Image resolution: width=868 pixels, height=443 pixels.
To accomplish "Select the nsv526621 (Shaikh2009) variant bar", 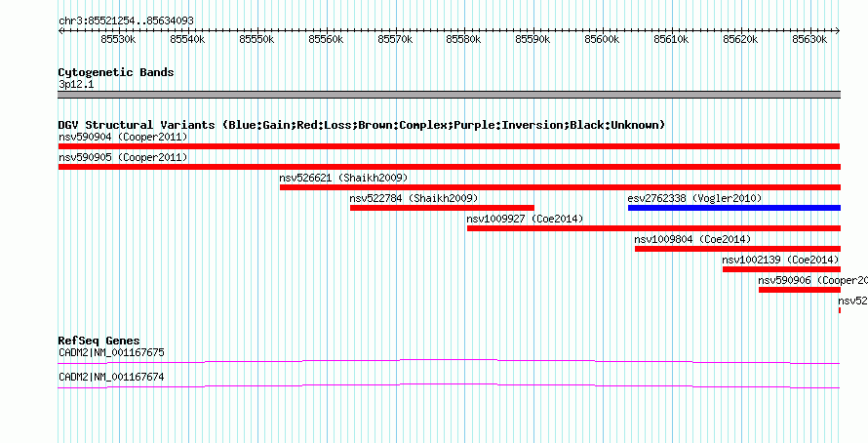I will (560, 187).
